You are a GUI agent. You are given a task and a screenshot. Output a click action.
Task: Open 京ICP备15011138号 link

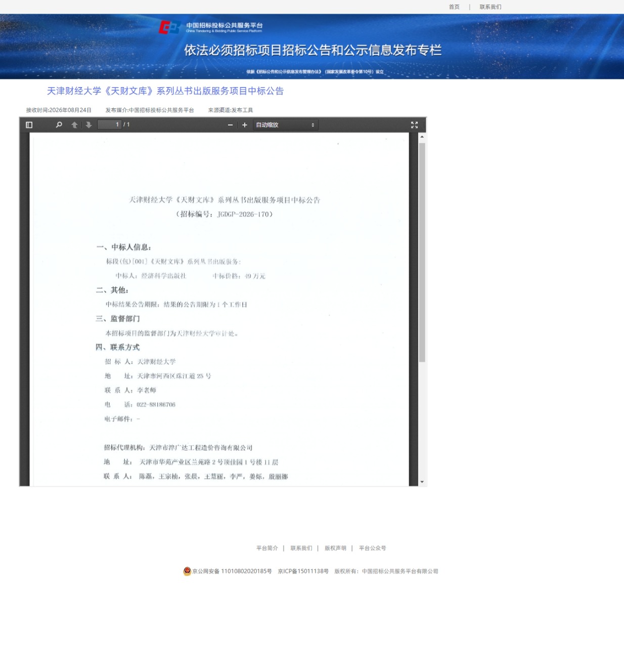pos(303,571)
